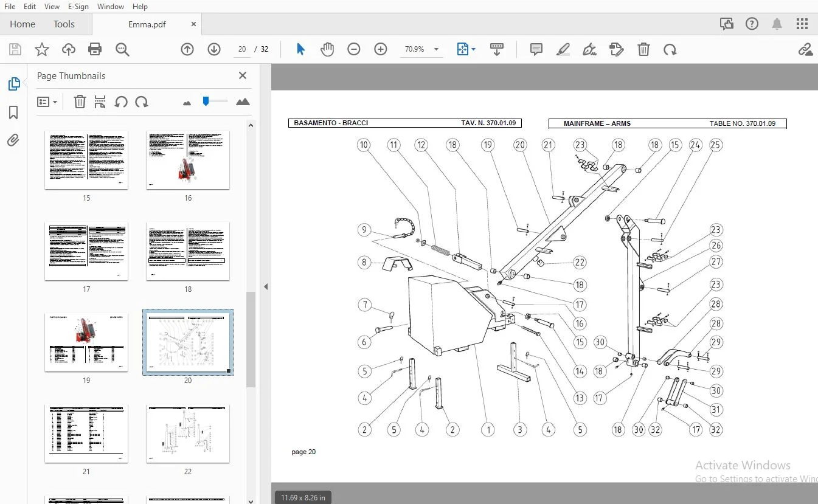
Task: Click the Save file icon
Action: pos(15,49)
